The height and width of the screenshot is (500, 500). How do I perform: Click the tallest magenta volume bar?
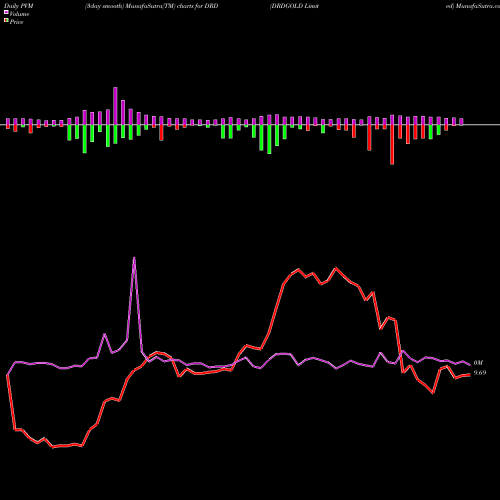pos(115,106)
